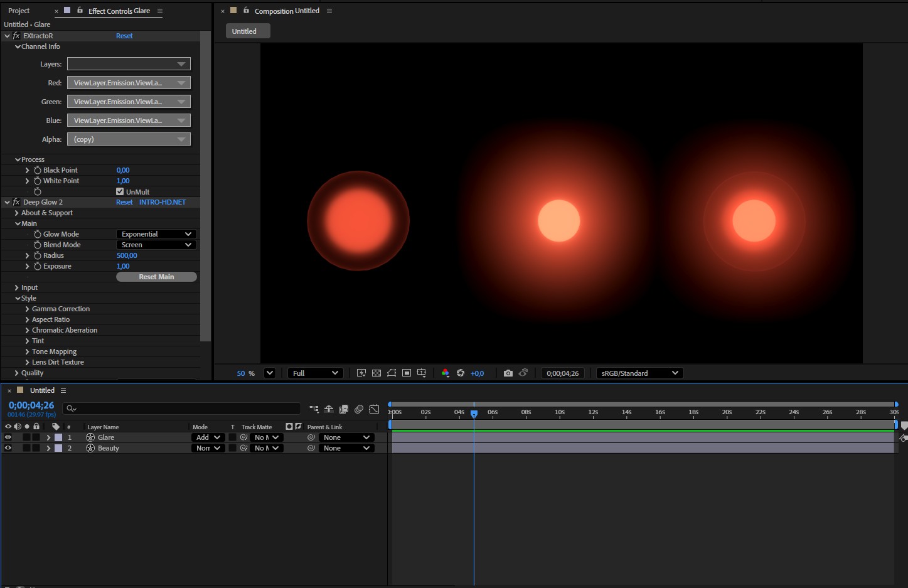
Task: Click Reset link for Deep Glow 2
Action: [124, 202]
